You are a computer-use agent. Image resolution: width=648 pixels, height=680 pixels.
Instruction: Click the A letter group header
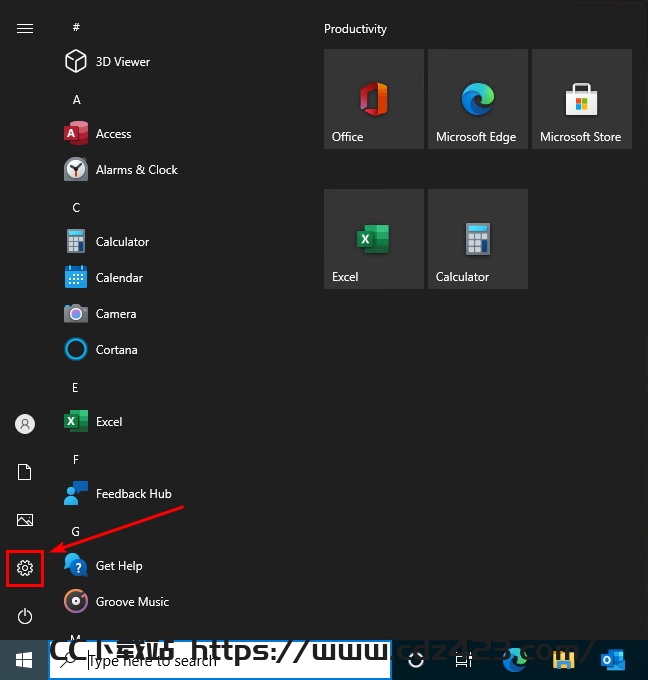pyautogui.click(x=76, y=100)
